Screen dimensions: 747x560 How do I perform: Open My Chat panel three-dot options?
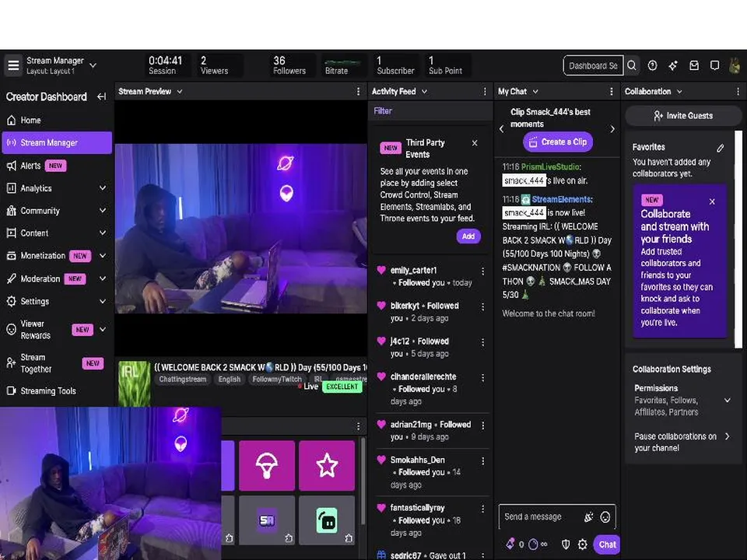click(x=612, y=92)
